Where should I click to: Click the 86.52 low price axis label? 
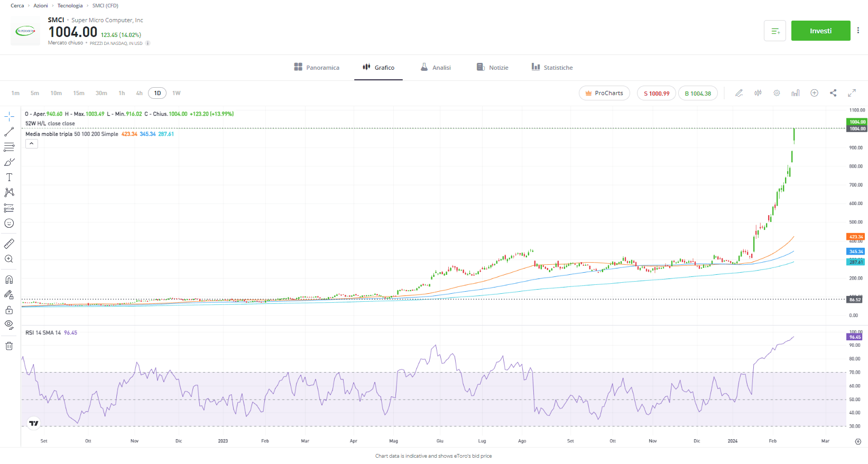tap(855, 300)
